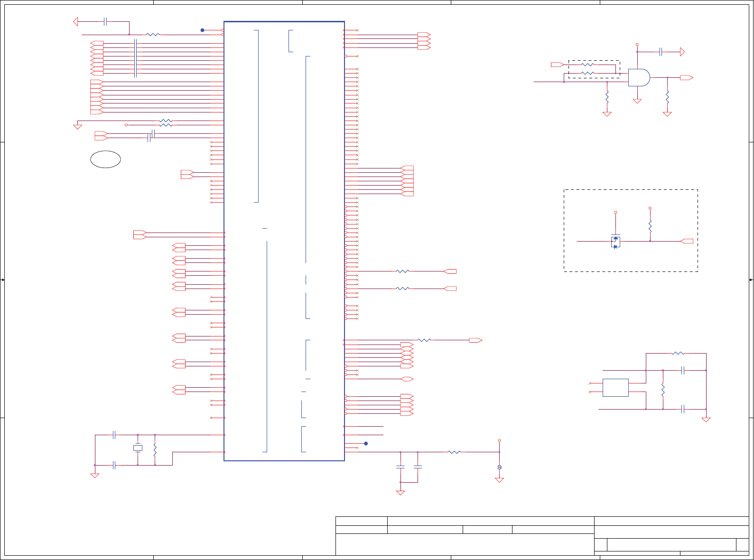Screen dimensions: 754x560
Task: Select the resistor in parallel with the crystal
Action: (155, 450)
